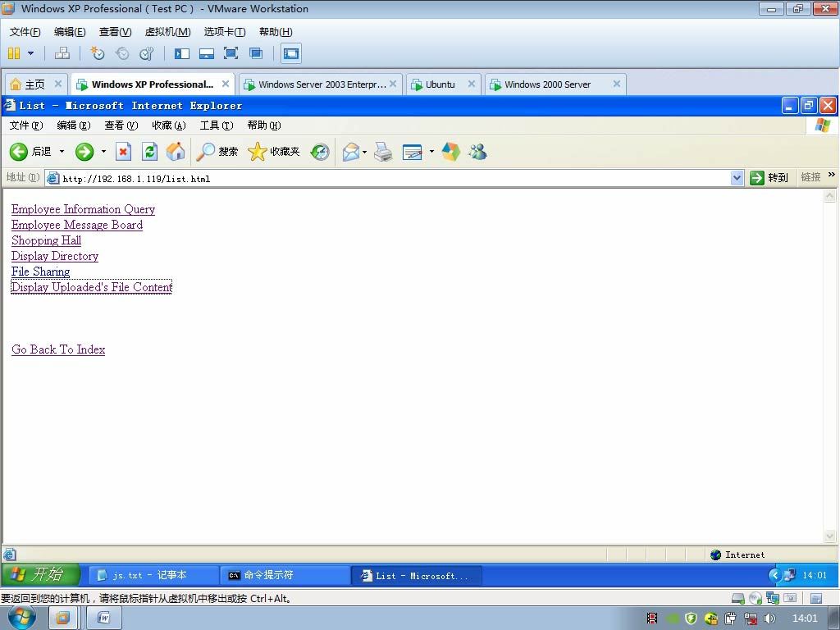Toggle VMware library sidebar view icon
Viewport: 840px width, 630px height.
pos(181,53)
